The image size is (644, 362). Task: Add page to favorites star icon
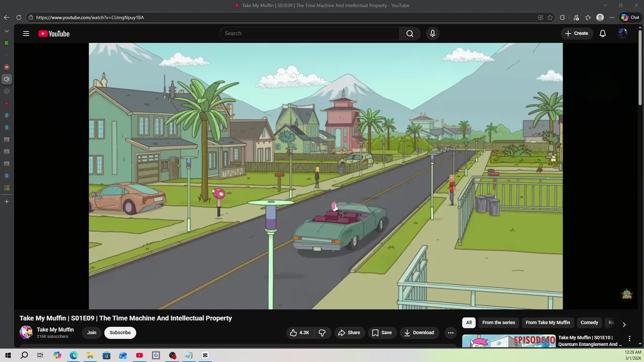(x=550, y=18)
